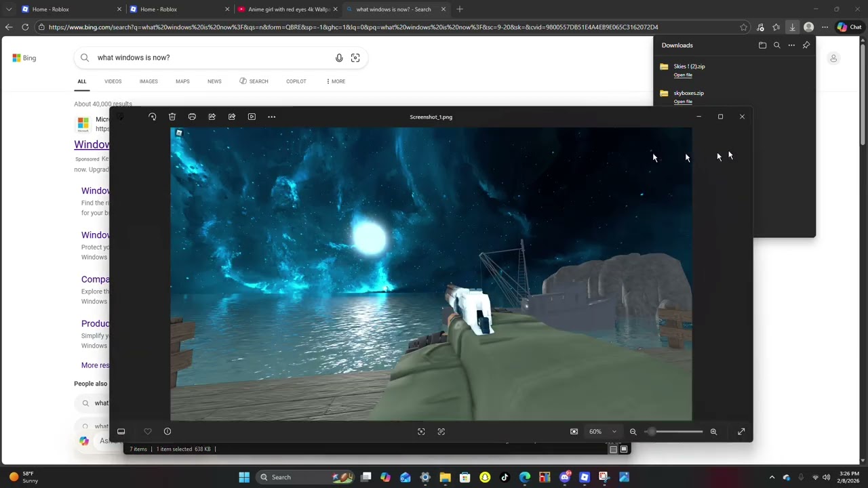Open Edge settings and more menu
This screenshot has width=868, height=488.
[x=825, y=27]
